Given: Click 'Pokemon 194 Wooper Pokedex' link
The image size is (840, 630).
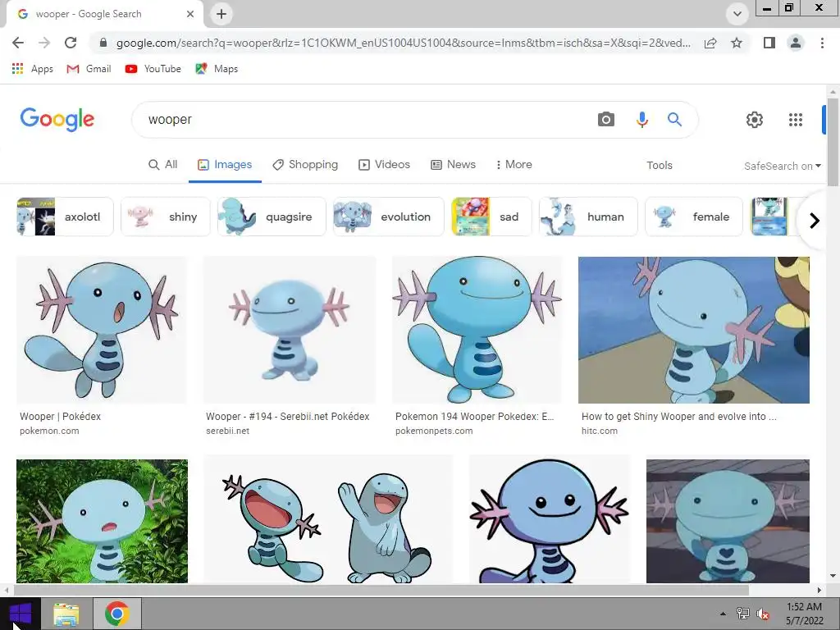Looking at the screenshot, I should [x=475, y=416].
